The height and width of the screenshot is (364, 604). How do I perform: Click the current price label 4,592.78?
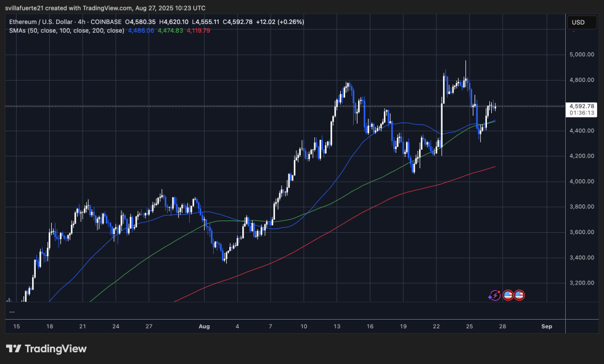pyautogui.click(x=580, y=105)
